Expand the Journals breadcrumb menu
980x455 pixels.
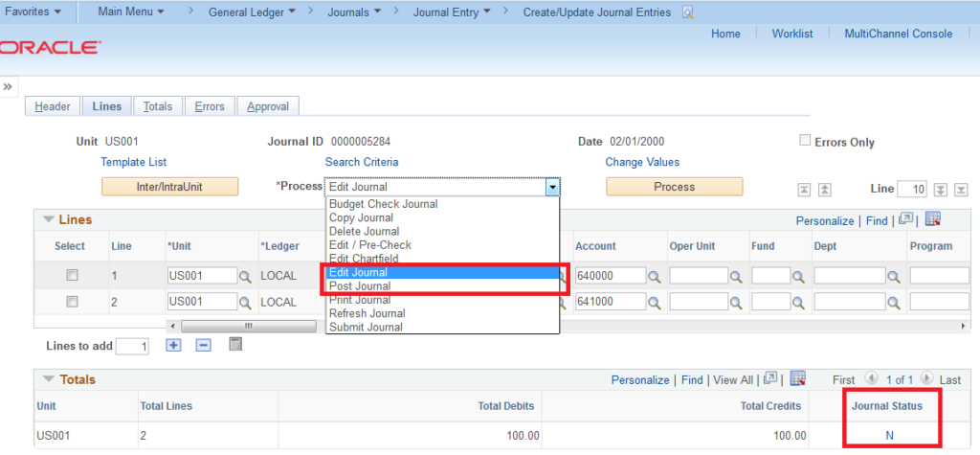pyautogui.click(x=356, y=12)
